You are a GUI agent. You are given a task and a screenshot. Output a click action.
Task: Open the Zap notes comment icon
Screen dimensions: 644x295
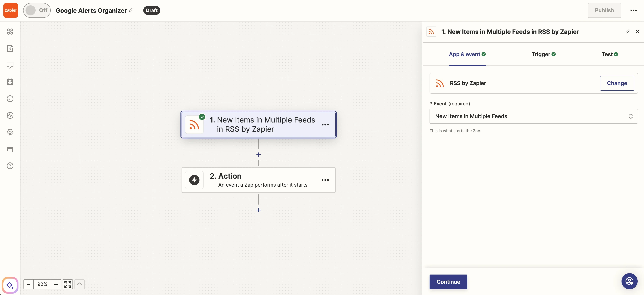(10, 65)
